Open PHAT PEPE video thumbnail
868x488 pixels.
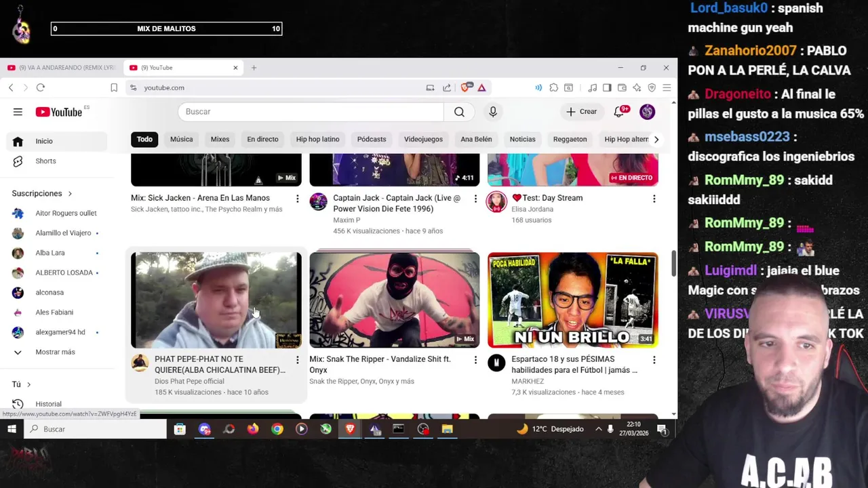click(x=216, y=300)
